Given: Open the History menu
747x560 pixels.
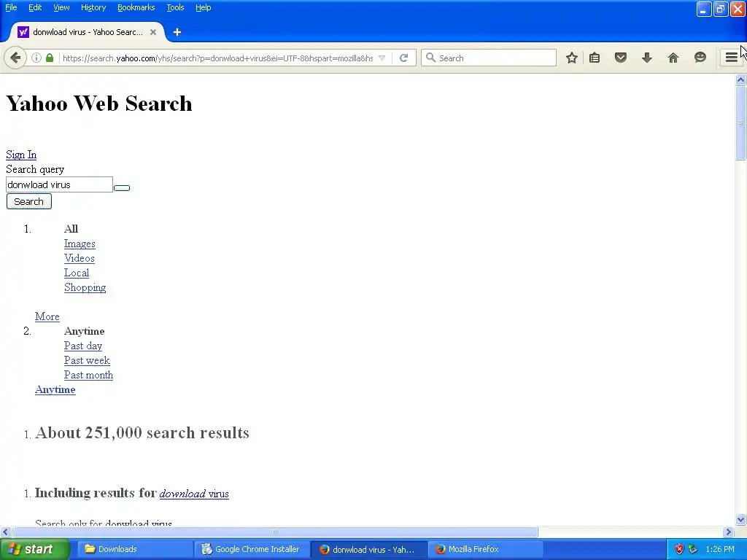Looking at the screenshot, I should [x=93, y=7].
